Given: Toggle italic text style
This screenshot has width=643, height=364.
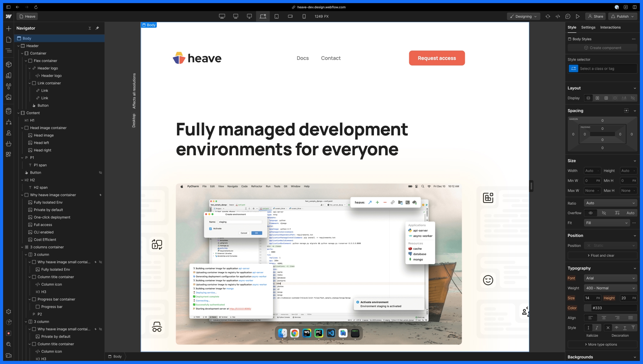Looking at the screenshot, I should coord(596,328).
